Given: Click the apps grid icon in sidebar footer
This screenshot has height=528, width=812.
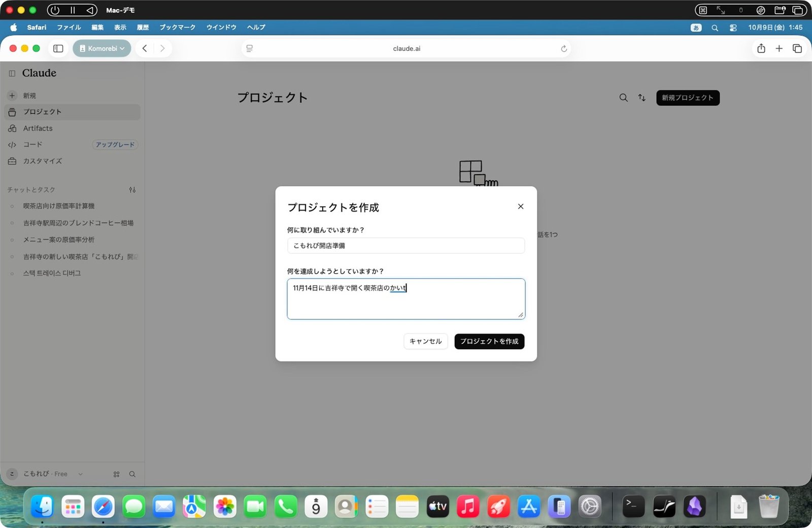Looking at the screenshot, I should click(x=117, y=474).
